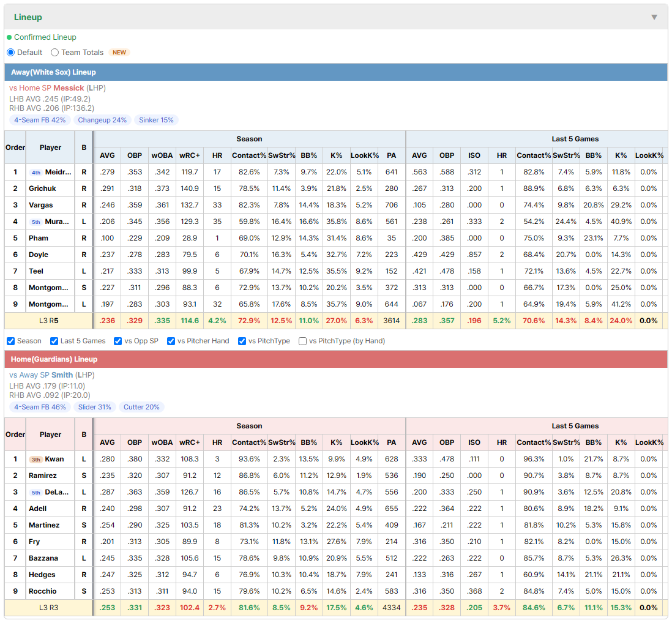Toggle the vs Pitcher Hand checkbox
Viewport: 672px width, 623px height.
pos(171,341)
